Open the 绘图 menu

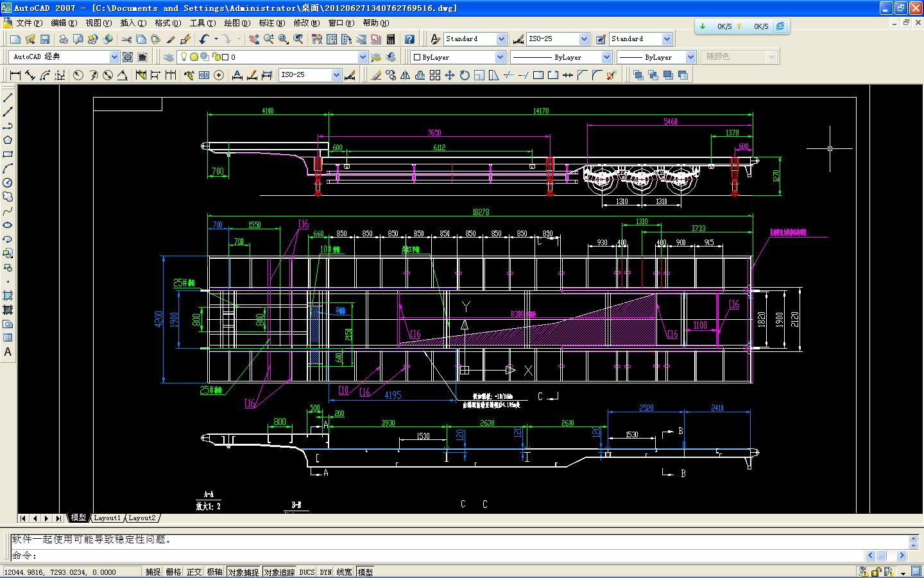pos(237,23)
